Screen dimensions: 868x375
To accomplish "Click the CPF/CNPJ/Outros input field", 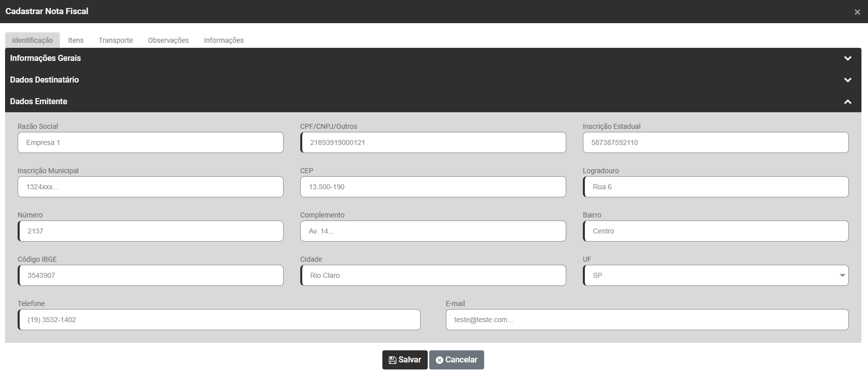I will point(433,142).
